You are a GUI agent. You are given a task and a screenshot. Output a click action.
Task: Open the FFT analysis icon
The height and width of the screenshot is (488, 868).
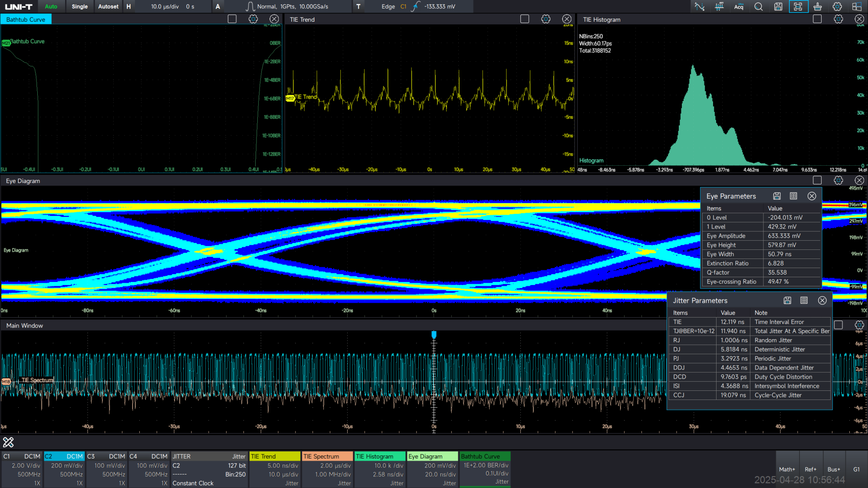click(719, 7)
